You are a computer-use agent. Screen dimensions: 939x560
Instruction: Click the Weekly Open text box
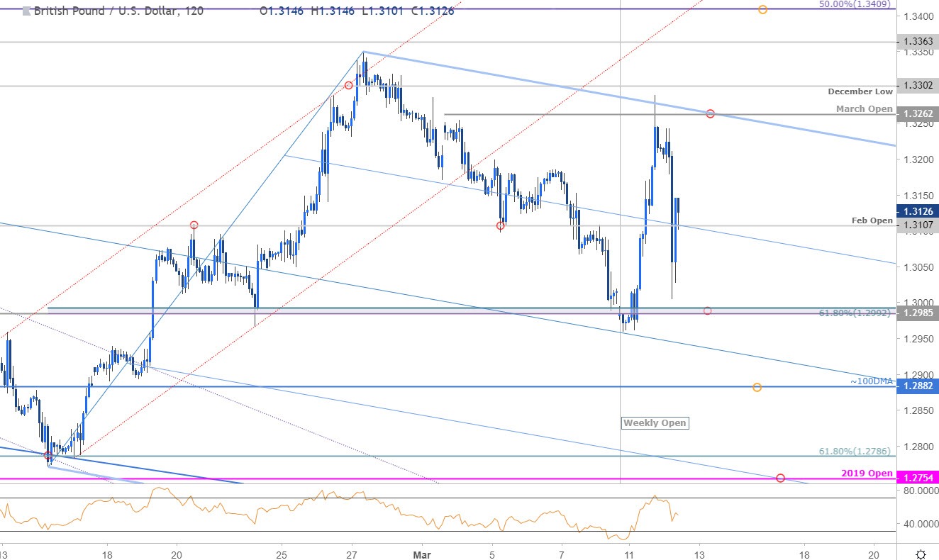655,422
